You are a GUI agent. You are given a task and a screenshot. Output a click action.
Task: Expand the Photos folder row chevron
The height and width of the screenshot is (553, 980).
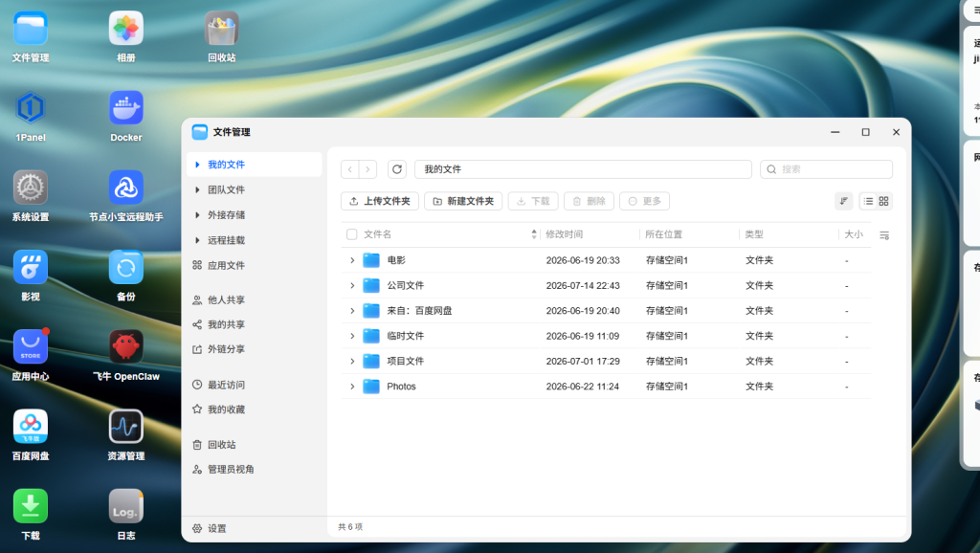pos(352,387)
